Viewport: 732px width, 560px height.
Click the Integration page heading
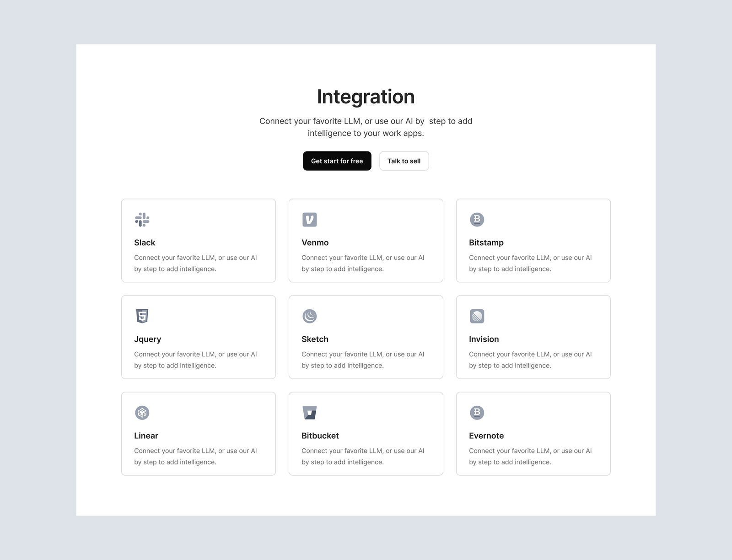[x=366, y=97]
